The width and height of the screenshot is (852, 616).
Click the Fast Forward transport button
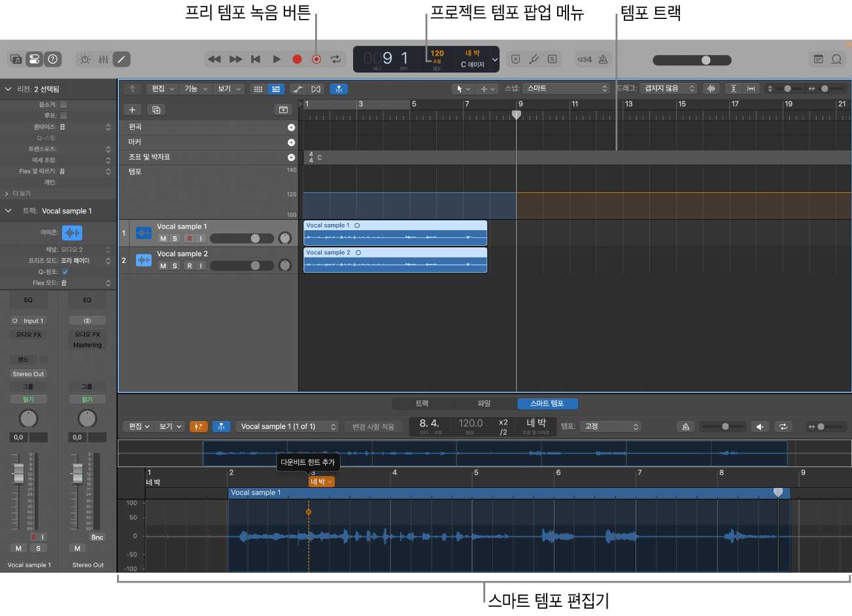click(x=235, y=60)
